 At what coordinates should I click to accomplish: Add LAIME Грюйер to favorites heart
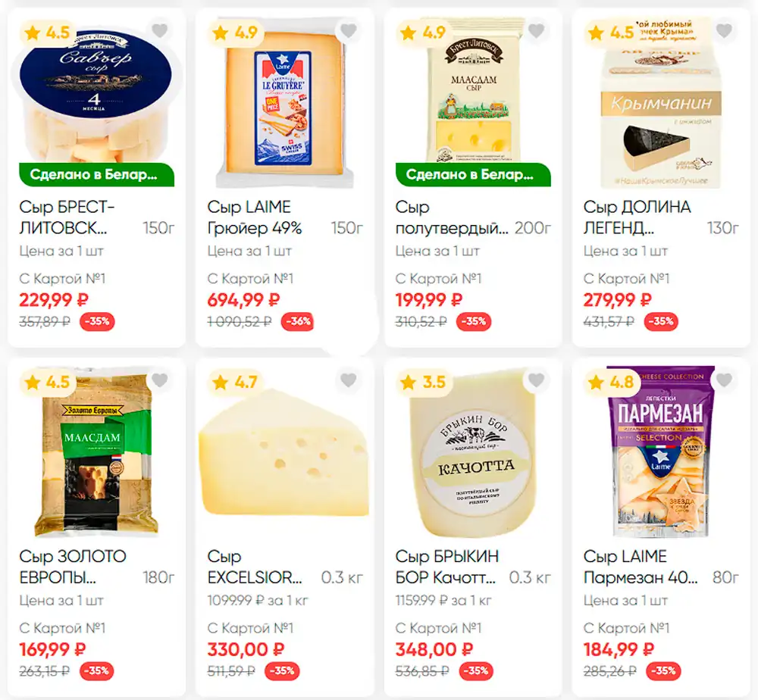coord(348,31)
